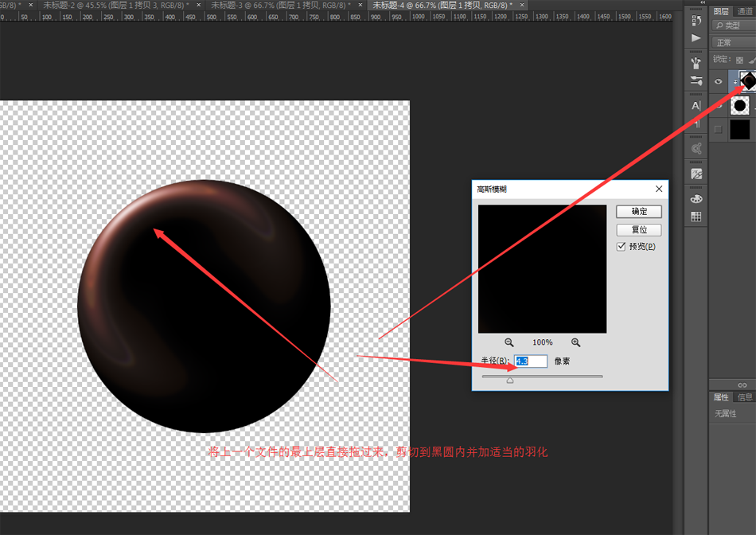This screenshot has height=535, width=756.
Task: Open the 正常 blend mode dropdown
Action: click(732, 43)
